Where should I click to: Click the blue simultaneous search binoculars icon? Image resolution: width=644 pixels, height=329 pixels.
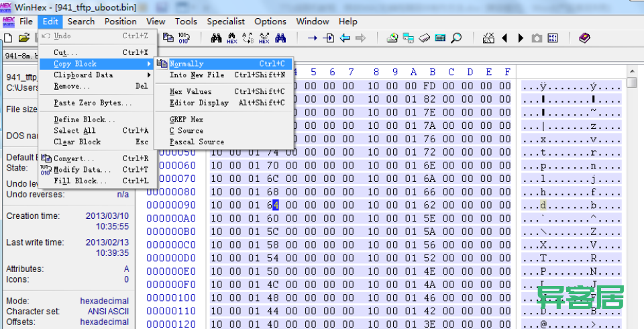pyautogui.click(x=280, y=38)
